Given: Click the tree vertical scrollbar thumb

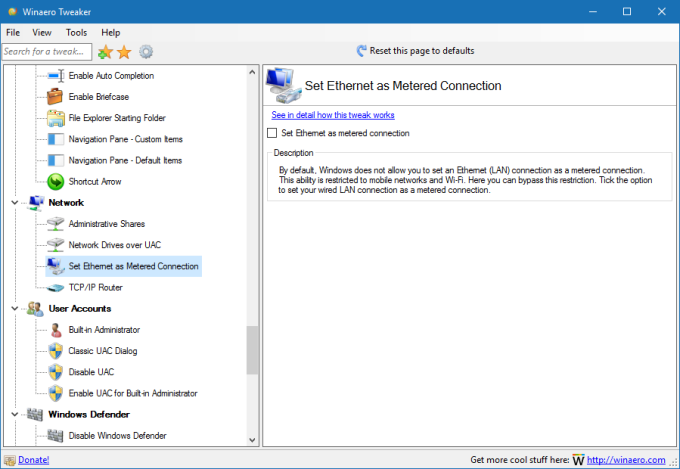Looking at the screenshot, I should 252,350.
